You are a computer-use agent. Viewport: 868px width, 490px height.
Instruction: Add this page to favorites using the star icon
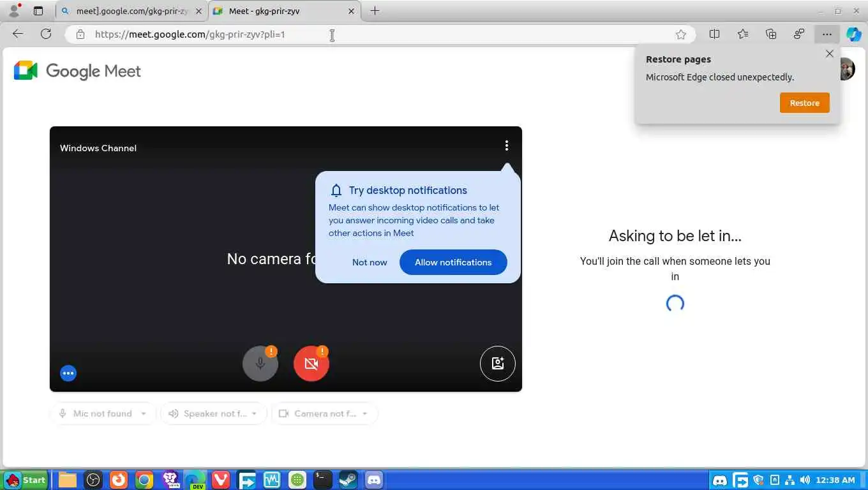[681, 34]
